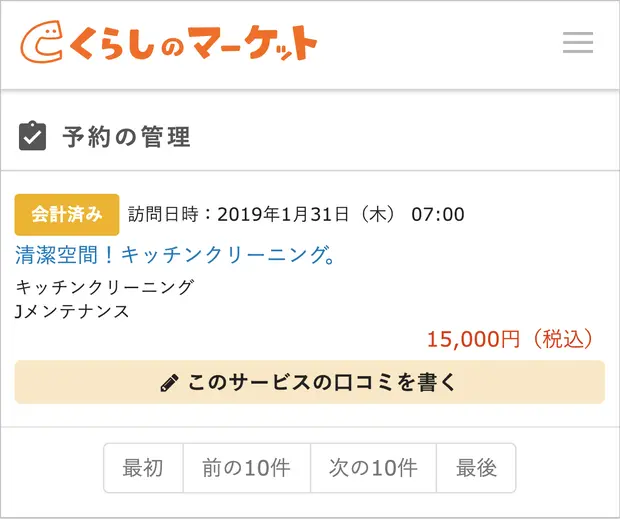Viewport: 620px width, 519px height.
Task: Click the くらしのマーケット logo text
Action: point(192,44)
